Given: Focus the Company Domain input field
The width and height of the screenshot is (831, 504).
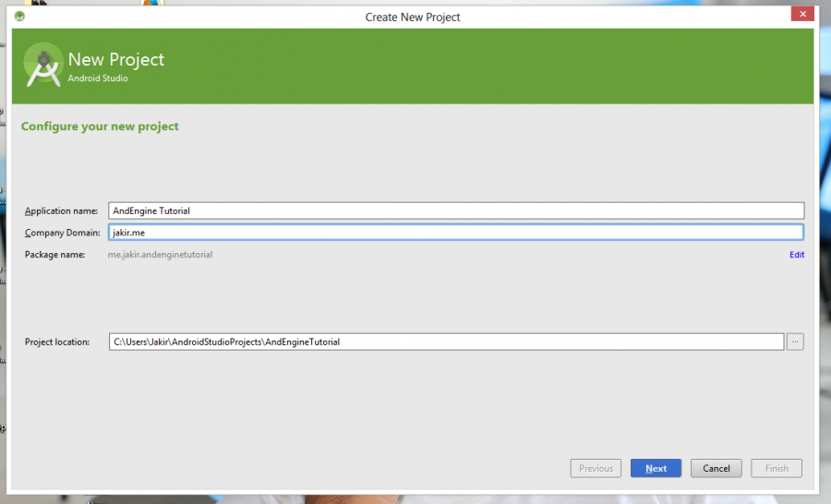Looking at the screenshot, I should 455,233.
